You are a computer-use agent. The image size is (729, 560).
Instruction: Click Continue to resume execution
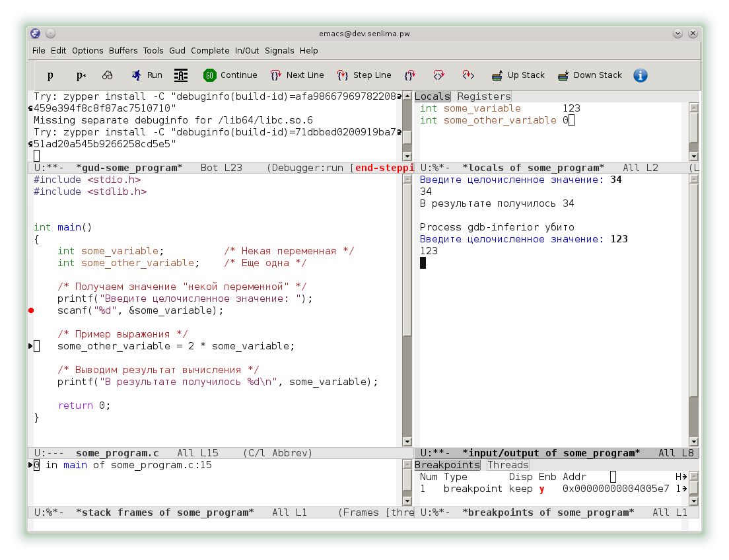tap(230, 75)
